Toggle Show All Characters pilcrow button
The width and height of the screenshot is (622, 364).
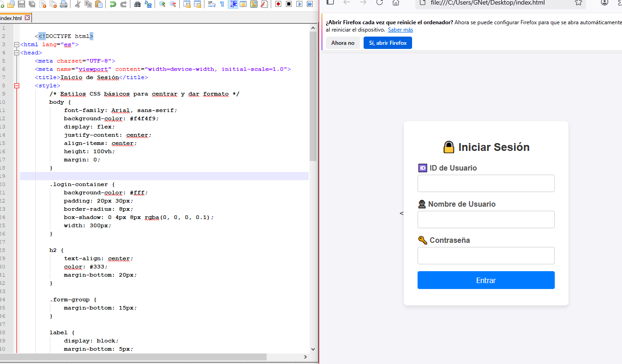pos(222,4)
